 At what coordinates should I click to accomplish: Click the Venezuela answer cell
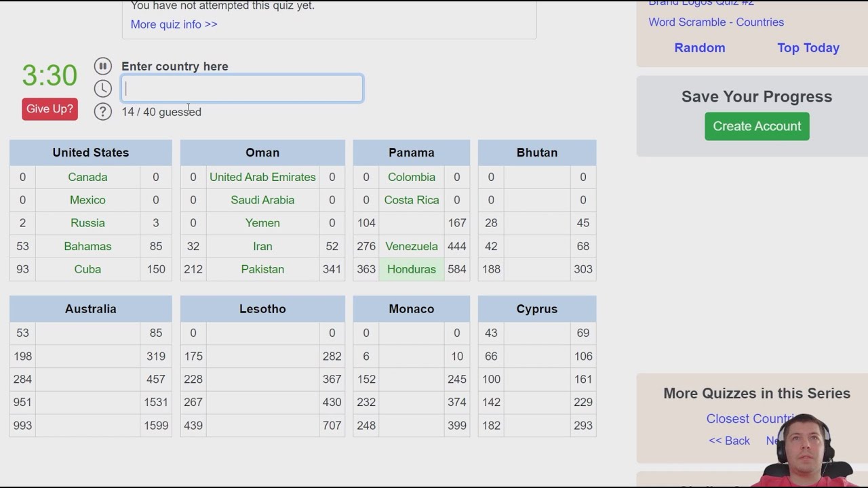(412, 246)
